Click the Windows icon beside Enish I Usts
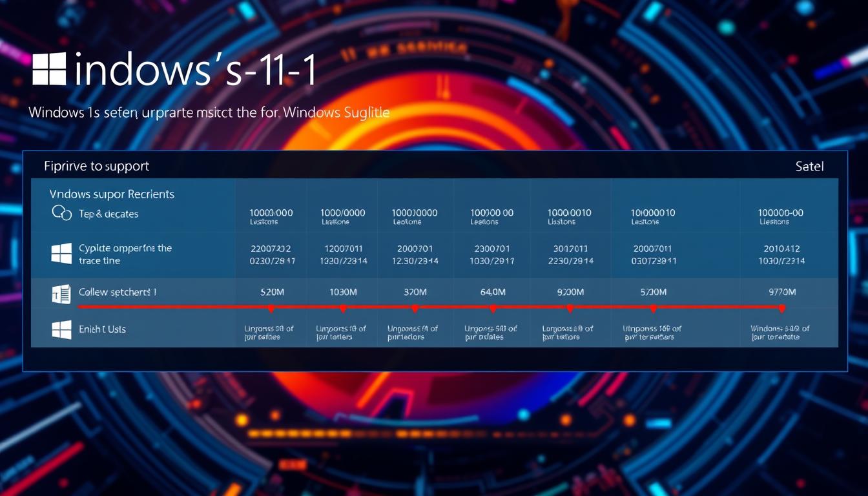Screen dimensions: 868x496 [x=61, y=330]
